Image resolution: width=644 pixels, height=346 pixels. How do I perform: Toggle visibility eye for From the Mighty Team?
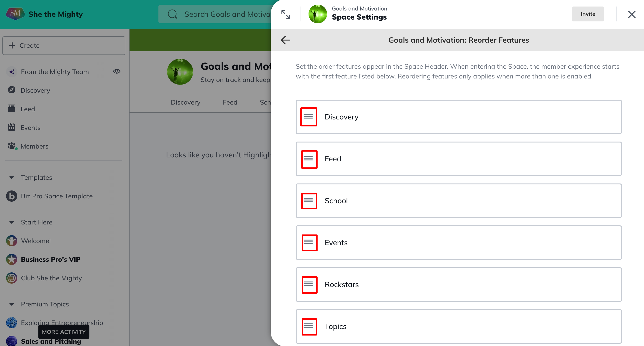point(116,71)
